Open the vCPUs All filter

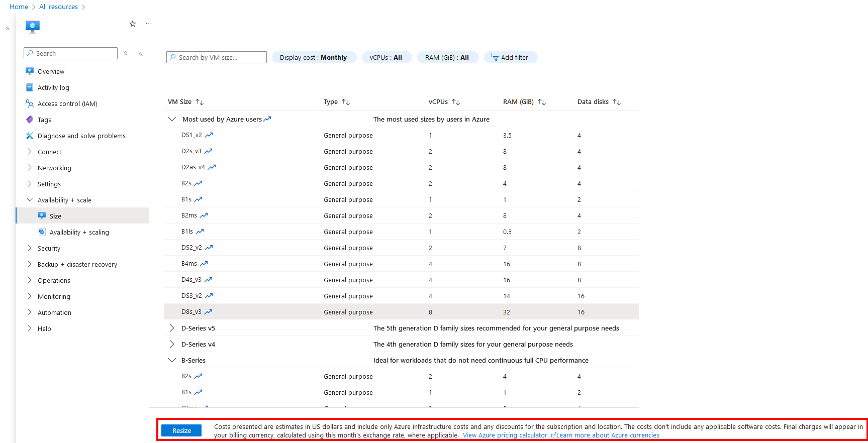point(387,57)
